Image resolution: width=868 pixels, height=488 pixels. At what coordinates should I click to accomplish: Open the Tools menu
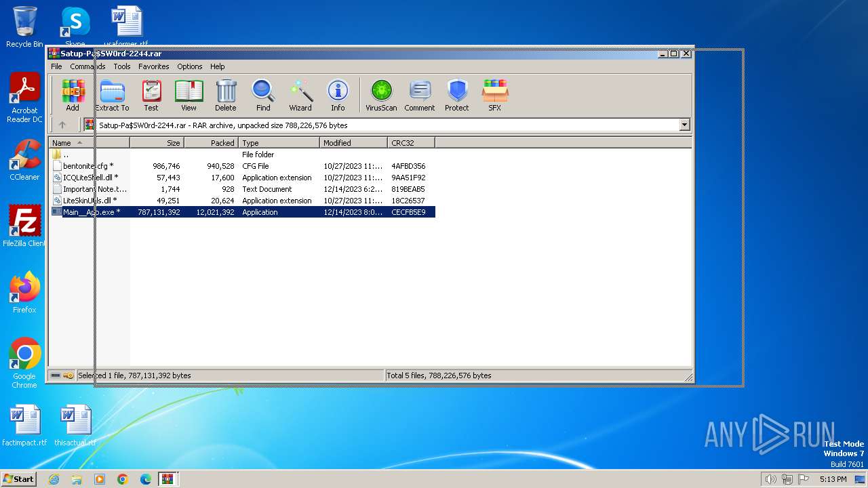[122, 66]
